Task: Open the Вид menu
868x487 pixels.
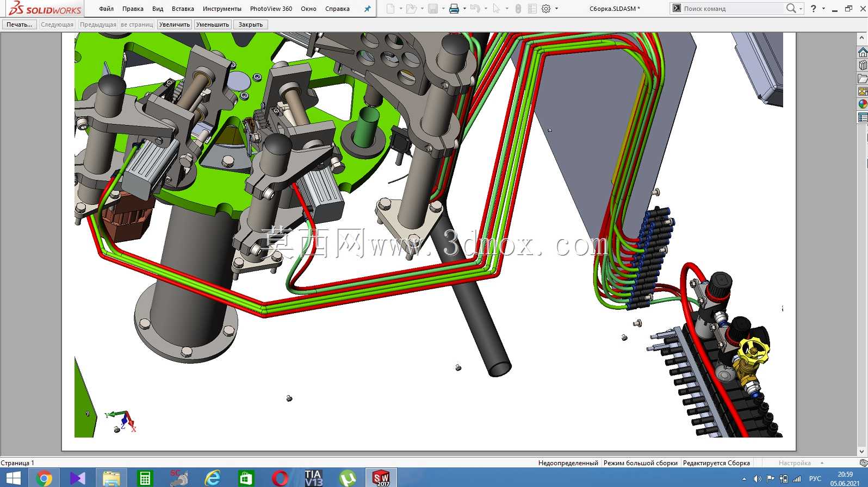Action: coord(158,9)
